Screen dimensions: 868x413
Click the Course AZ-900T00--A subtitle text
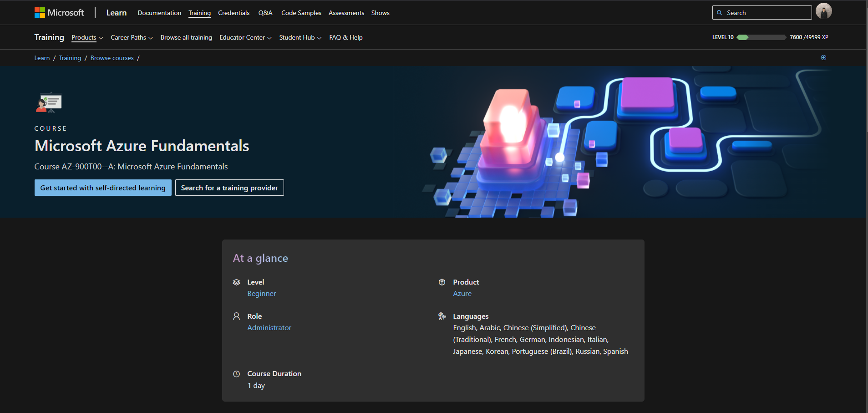[x=131, y=167]
